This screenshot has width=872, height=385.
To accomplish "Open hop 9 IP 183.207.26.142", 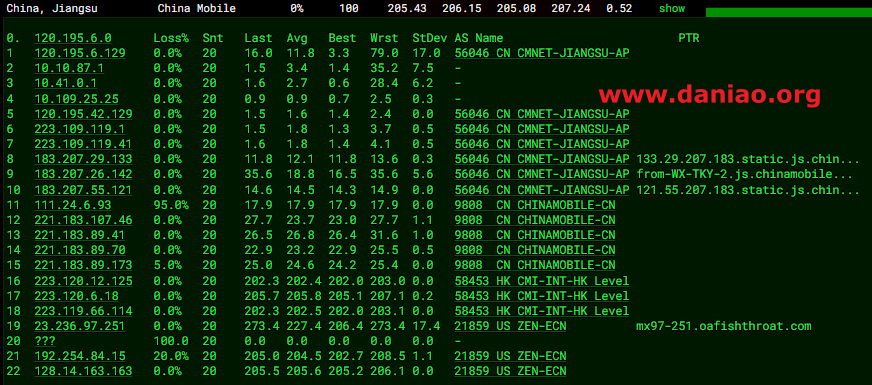I will tap(83, 174).
